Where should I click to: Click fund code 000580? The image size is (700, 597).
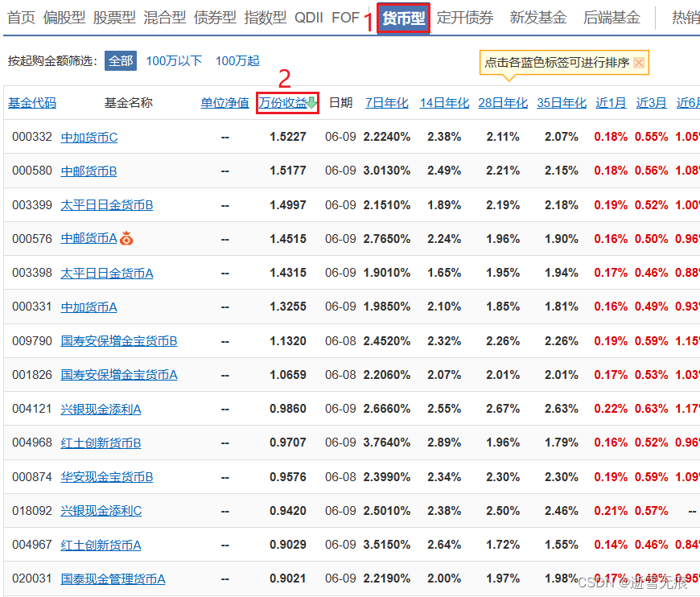tap(31, 171)
